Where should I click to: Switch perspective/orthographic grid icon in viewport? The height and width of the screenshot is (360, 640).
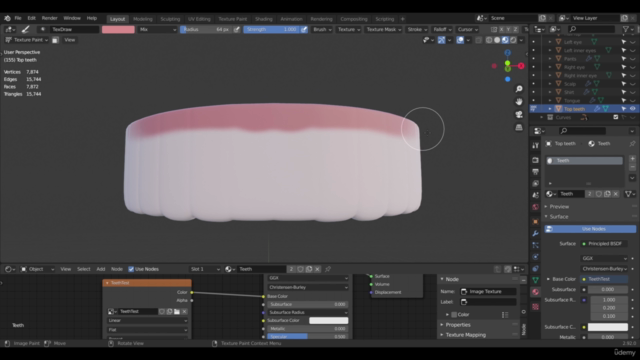519,127
